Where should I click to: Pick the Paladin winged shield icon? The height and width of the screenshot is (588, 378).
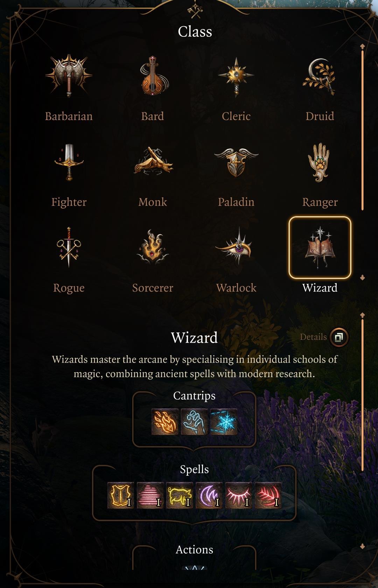coord(236,161)
